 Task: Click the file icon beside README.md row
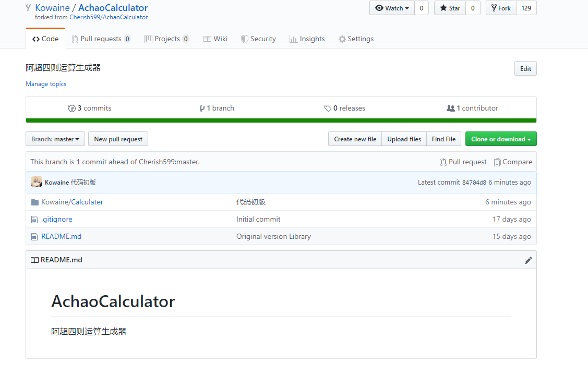(x=34, y=237)
